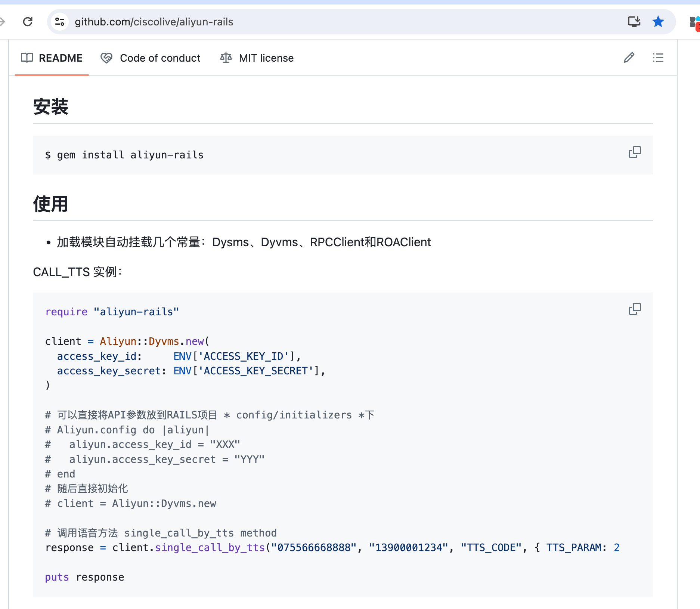Click the browser forward arrow
The image size is (700, 609).
tap(2, 22)
